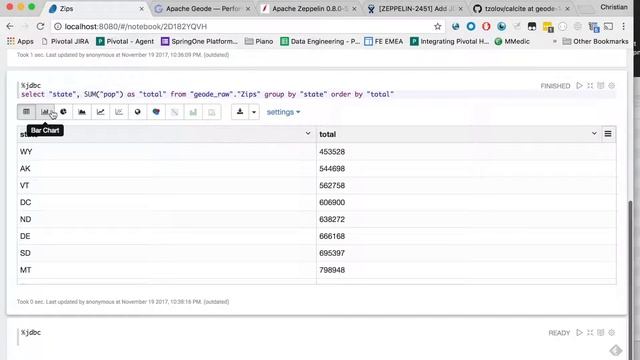Toggle editor visibility of FINISHED paragraph
This screenshot has height=360, width=640.
click(590, 86)
